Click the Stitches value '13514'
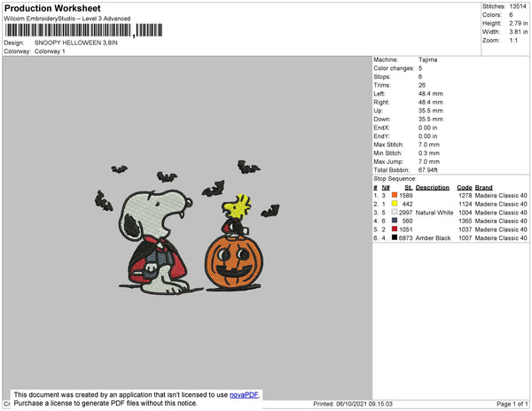This screenshot has height=411, width=532. coord(518,6)
